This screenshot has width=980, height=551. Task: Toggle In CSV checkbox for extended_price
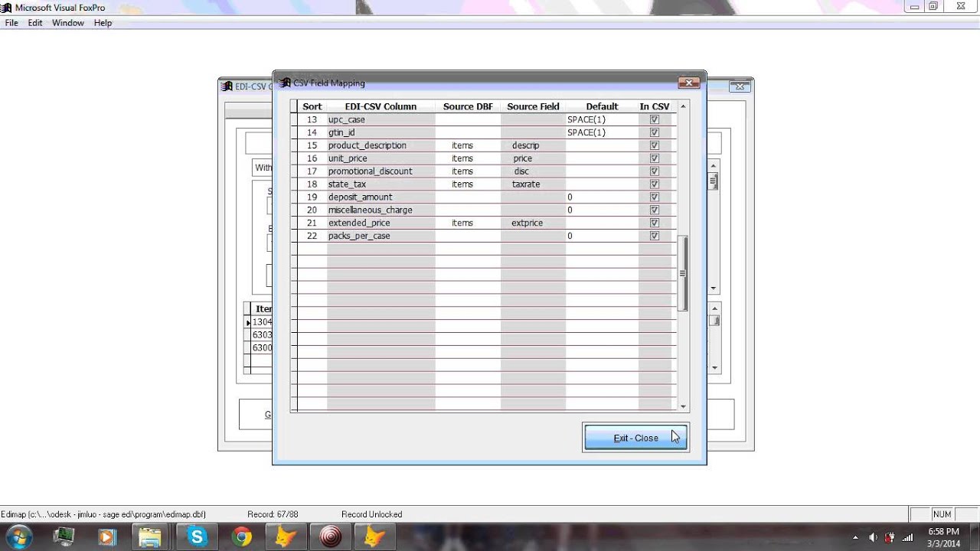coord(655,223)
